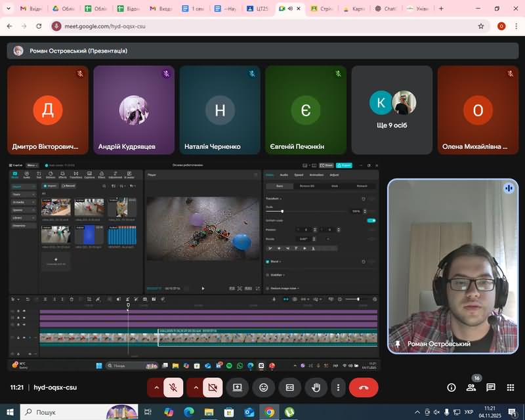
Task: Bookmark this page with star icon
Action: (x=481, y=26)
